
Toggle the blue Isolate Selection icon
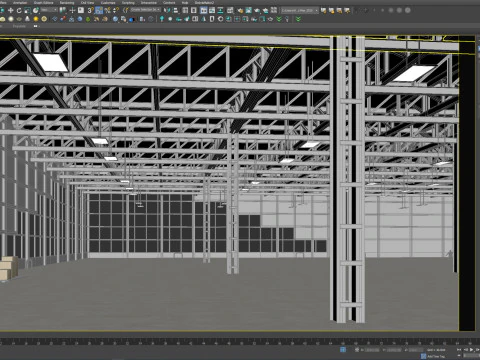coord(343,350)
